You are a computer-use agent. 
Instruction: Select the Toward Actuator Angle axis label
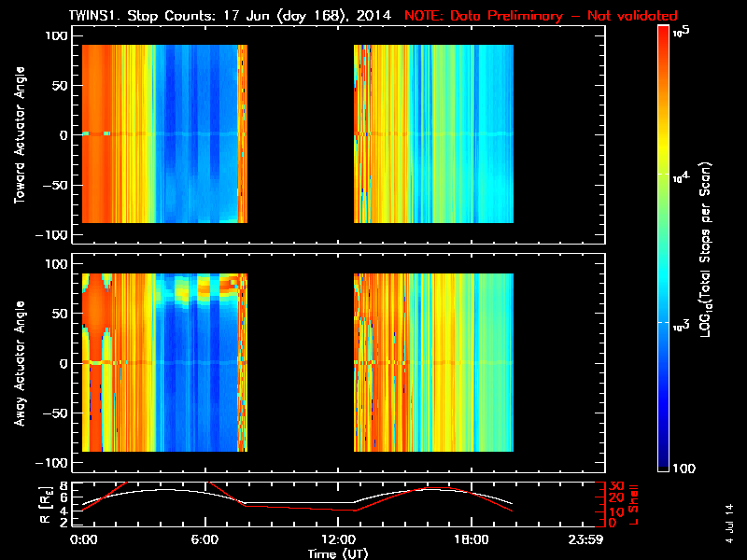(20, 135)
